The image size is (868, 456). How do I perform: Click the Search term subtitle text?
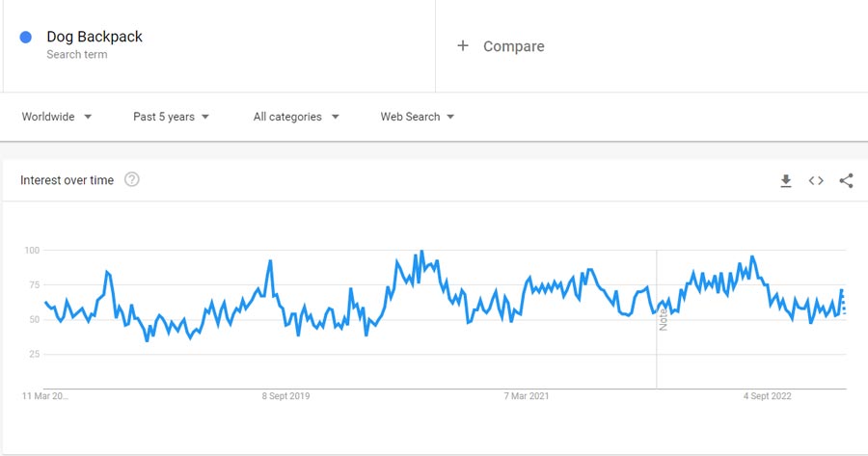click(x=77, y=55)
